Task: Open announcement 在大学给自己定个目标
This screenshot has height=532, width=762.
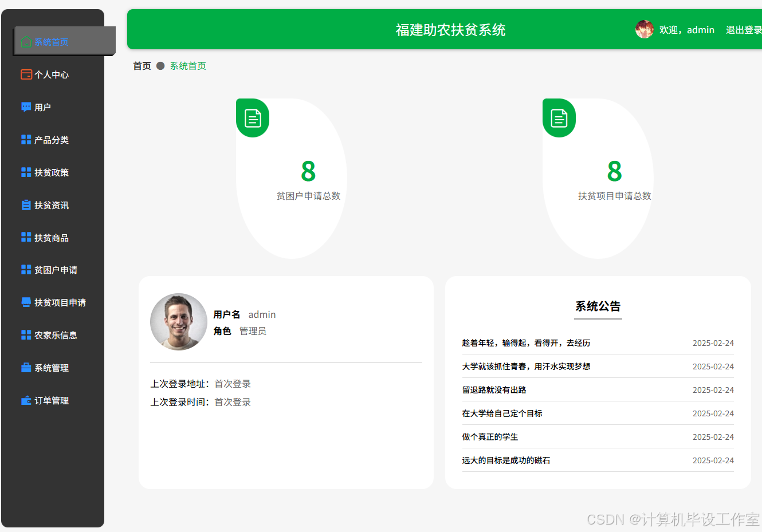Action: (502, 413)
